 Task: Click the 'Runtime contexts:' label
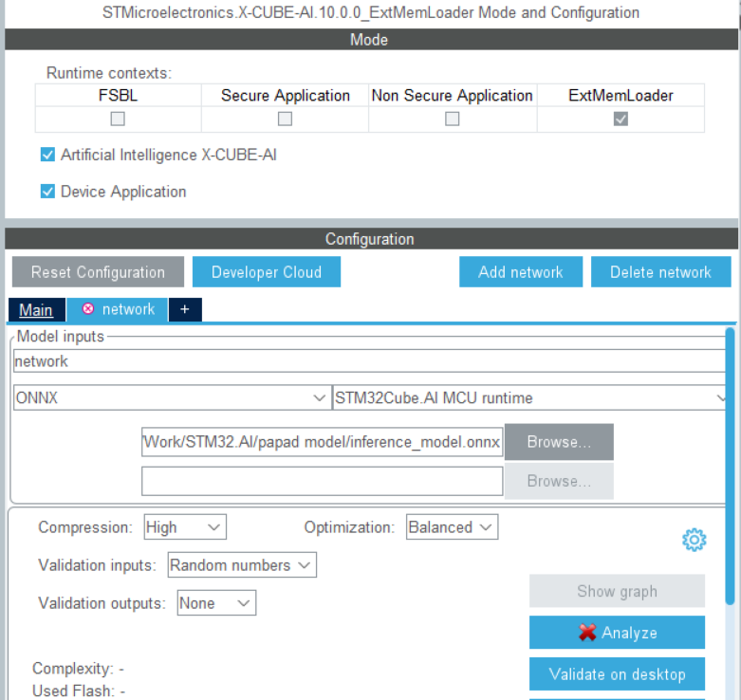pos(109,73)
